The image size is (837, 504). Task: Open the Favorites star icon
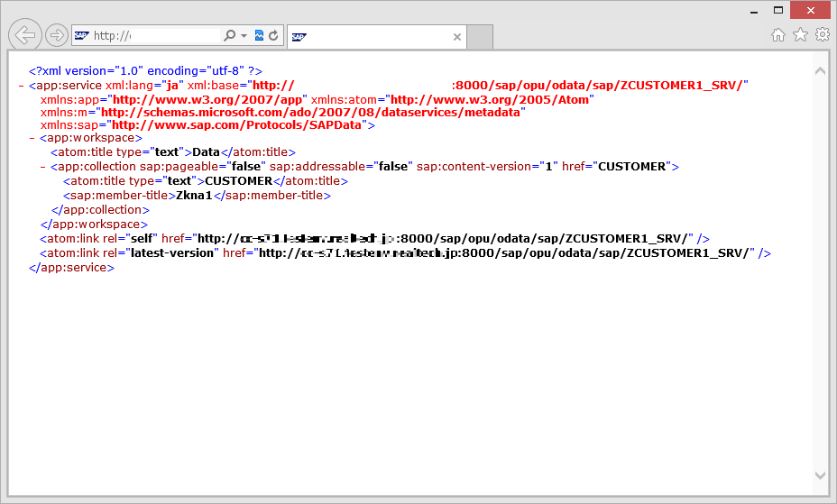click(x=800, y=34)
